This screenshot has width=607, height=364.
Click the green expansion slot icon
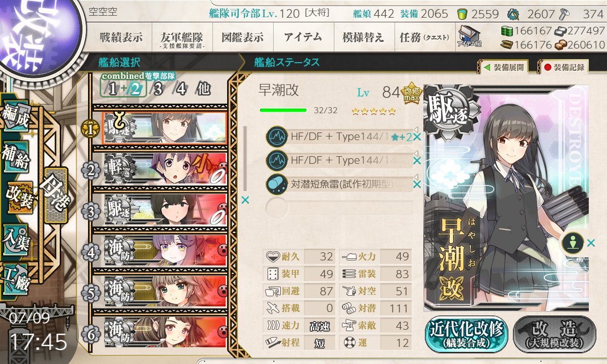click(x=573, y=243)
